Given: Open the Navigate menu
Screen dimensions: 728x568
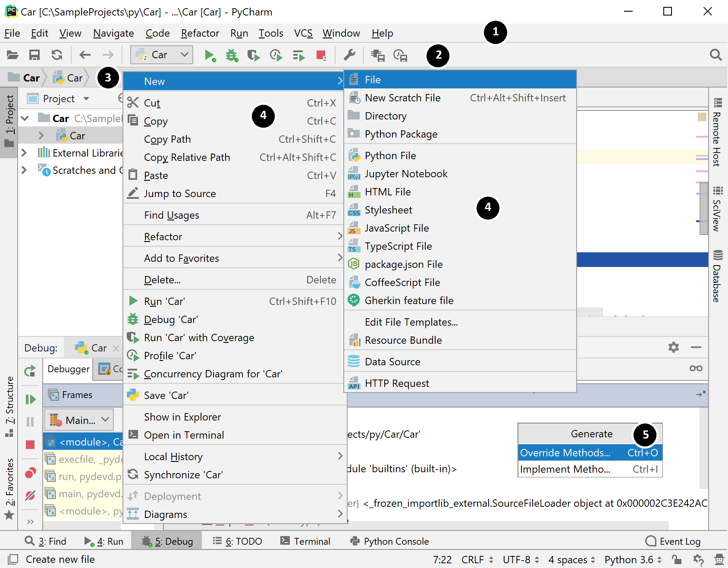Looking at the screenshot, I should pyautogui.click(x=113, y=33).
